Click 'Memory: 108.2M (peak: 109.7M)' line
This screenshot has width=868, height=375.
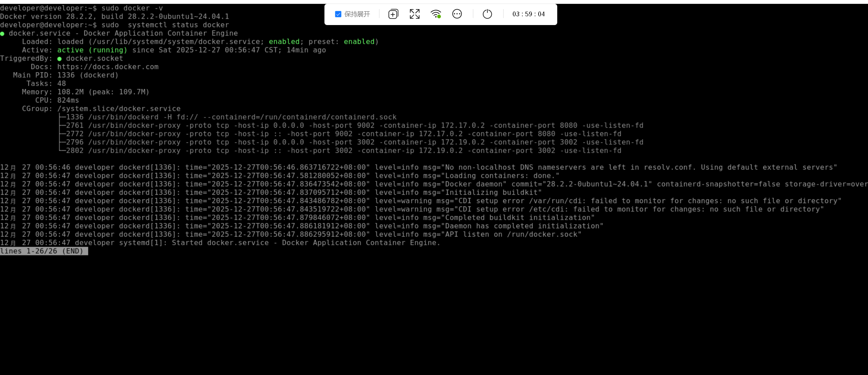point(85,92)
